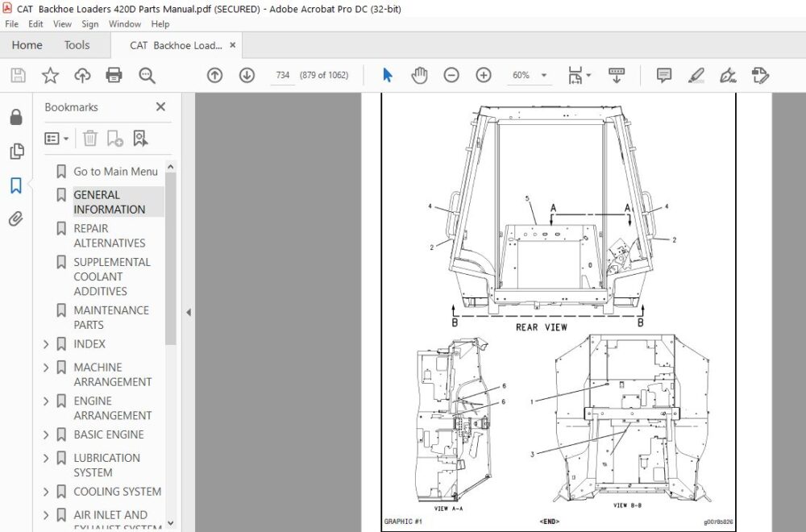Image resolution: width=806 pixels, height=532 pixels.
Task: Select the Highlight pen tool
Action: [696, 75]
